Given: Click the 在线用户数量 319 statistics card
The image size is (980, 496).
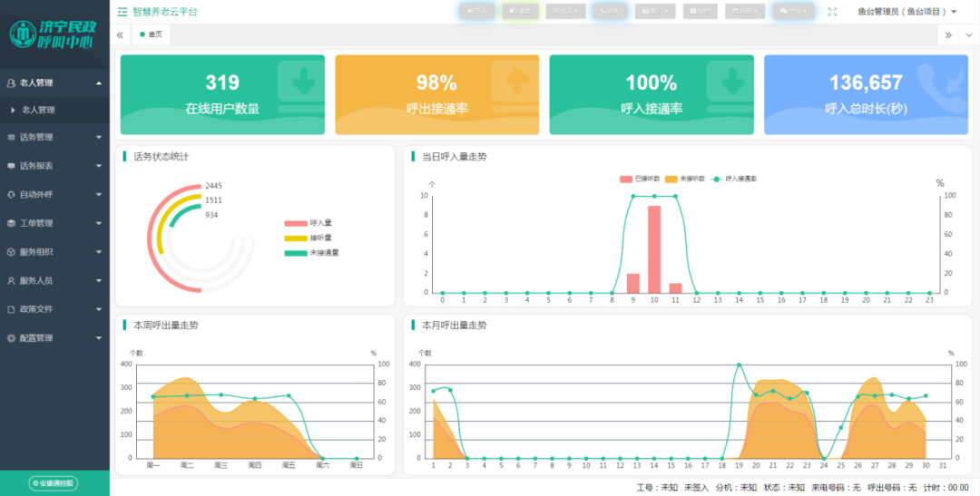Looking at the screenshot, I should (222, 94).
